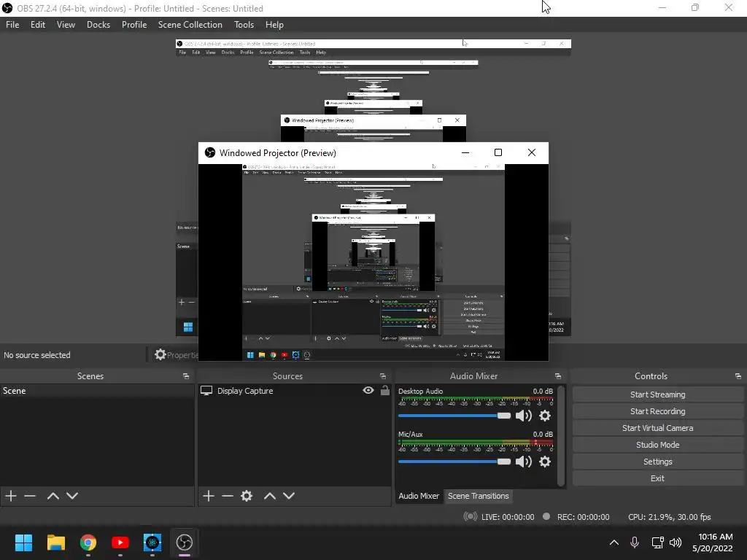
Task: Select the Scene item in Scenes list
Action: pyautogui.click(x=97, y=391)
